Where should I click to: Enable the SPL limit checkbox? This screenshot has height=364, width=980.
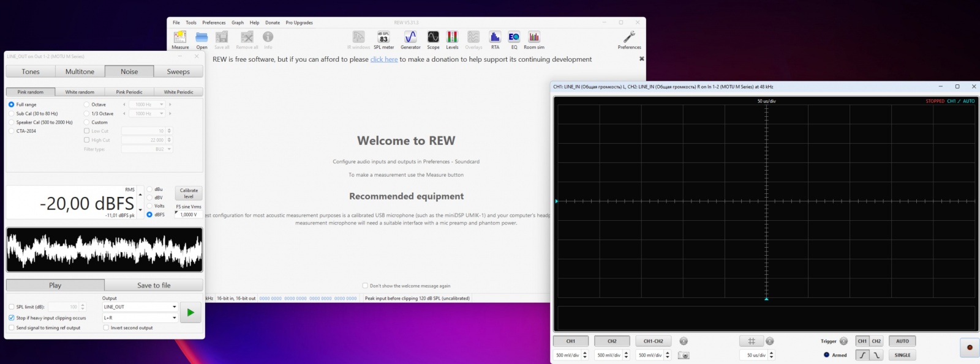click(x=12, y=307)
